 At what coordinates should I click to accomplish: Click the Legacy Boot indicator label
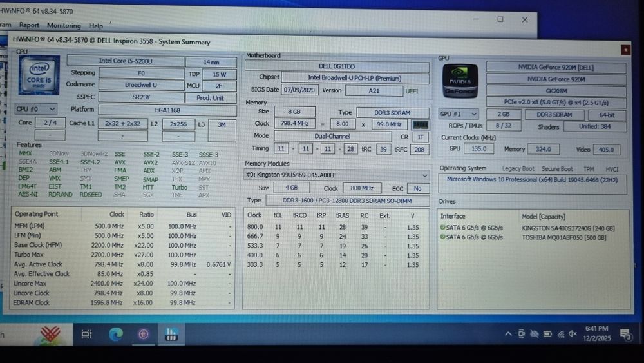pos(518,168)
